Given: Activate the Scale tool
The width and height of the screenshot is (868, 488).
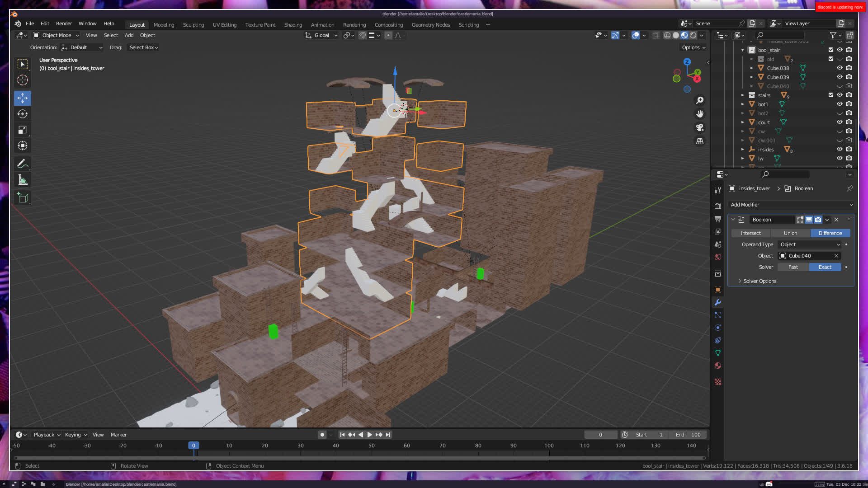Looking at the screenshot, I should click(23, 130).
